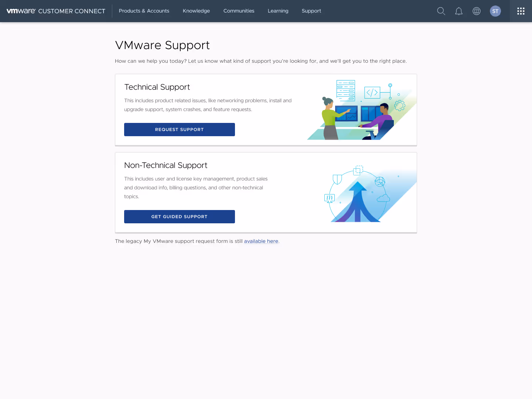The width and height of the screenshot is (532, 399).
Task: Click the 'user and license key management' description
Action: [x=196, y=188]
